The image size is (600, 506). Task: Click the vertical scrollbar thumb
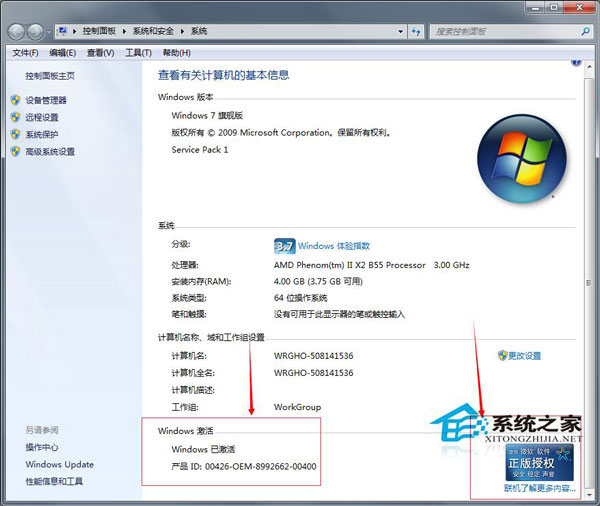(x=589, y=283)
